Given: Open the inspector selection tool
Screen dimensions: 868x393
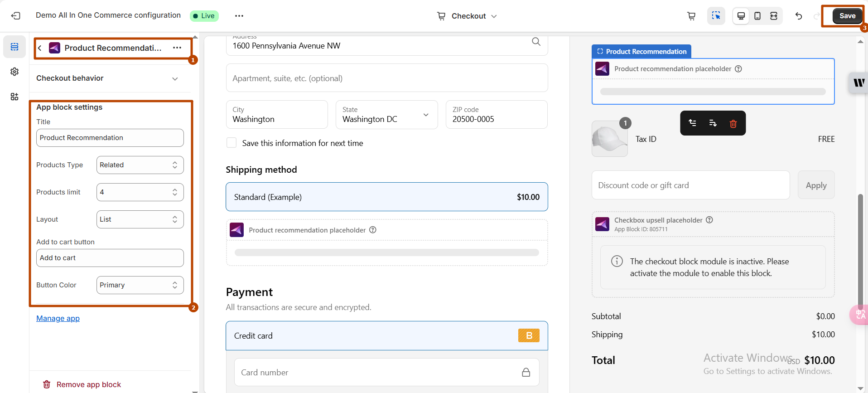Looking at the screenshot, I should pyautogui.click(x=716, y=16).
